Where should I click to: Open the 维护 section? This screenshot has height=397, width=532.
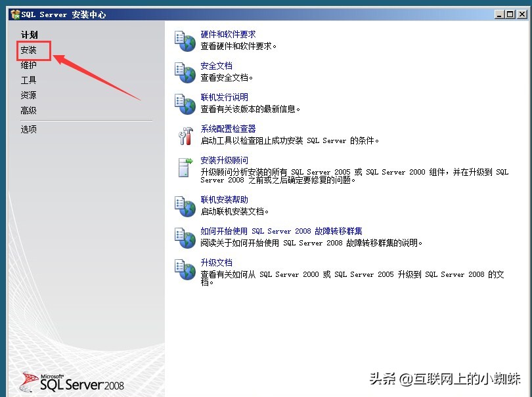30,65
